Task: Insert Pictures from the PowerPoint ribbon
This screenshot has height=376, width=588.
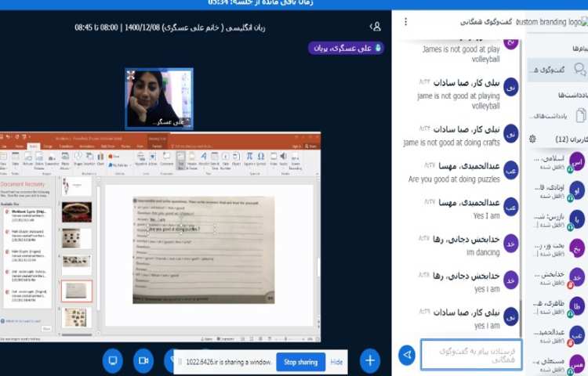Action: coord(27,159)
